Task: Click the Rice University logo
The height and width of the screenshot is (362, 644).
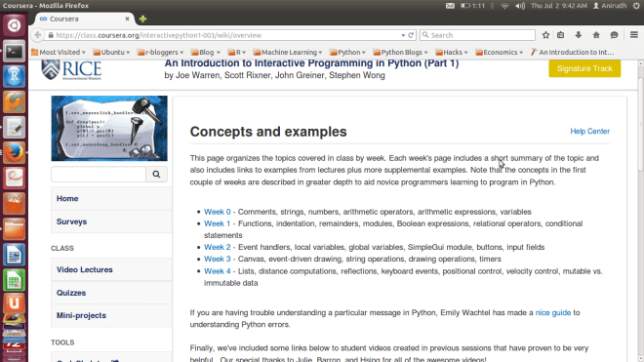Action: click(x=71, y=70)
